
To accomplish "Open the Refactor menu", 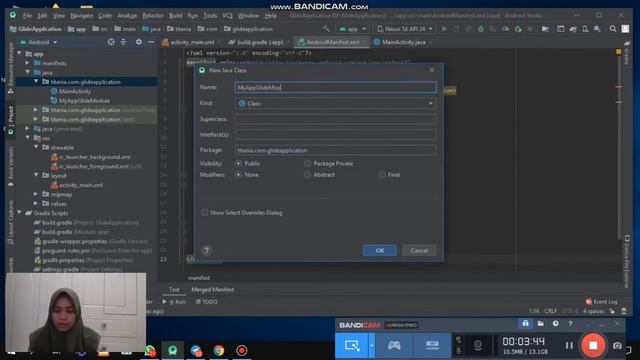I will pos(153,16).
